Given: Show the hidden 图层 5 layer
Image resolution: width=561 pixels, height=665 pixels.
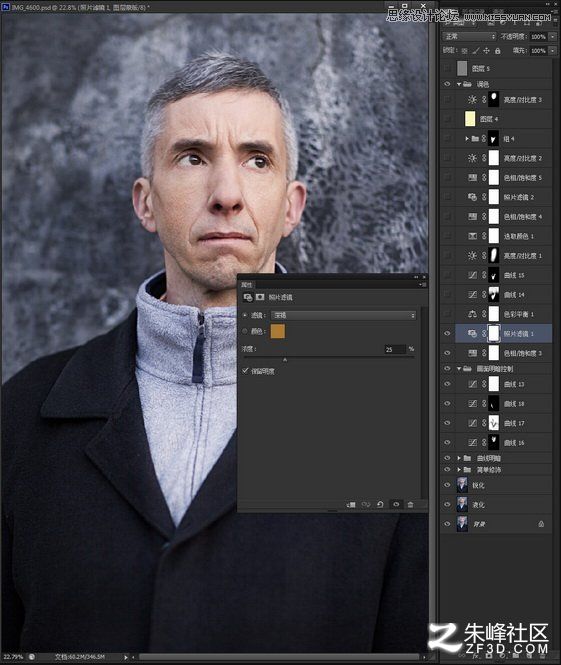Looking at the screenshot, I should click(x=447, y=68).
